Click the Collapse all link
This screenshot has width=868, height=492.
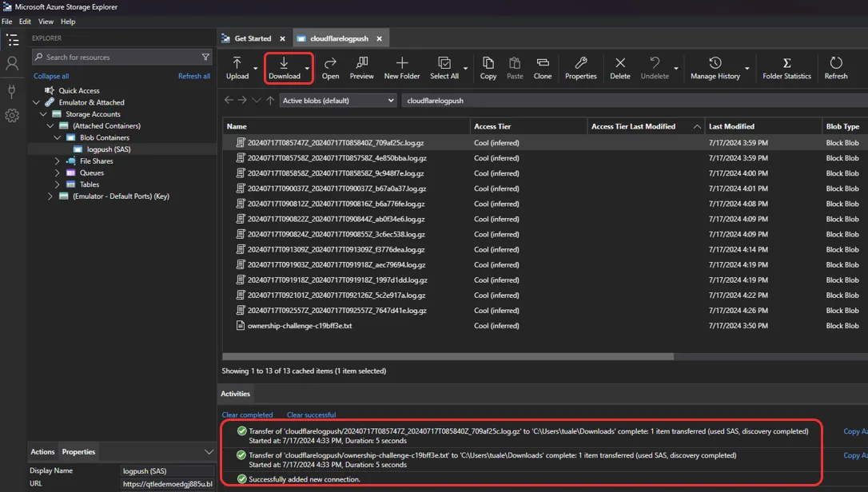51,77
